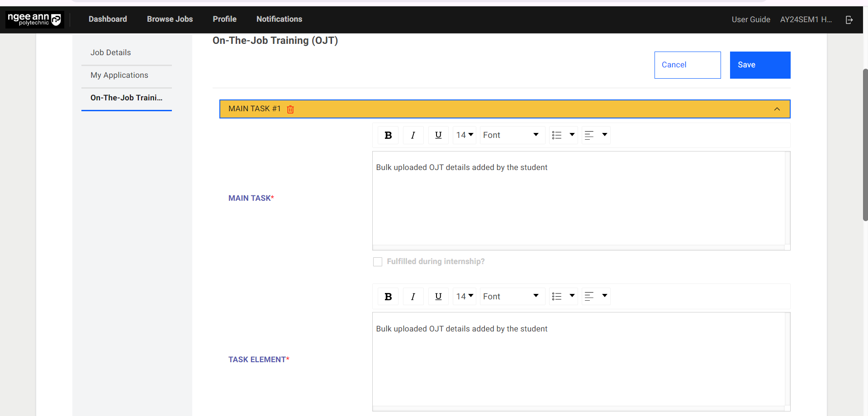The height and width of the screenshot is (416, 868).
Task: Open the text alignment dropdown for Task Element
Action: [596, 296]
